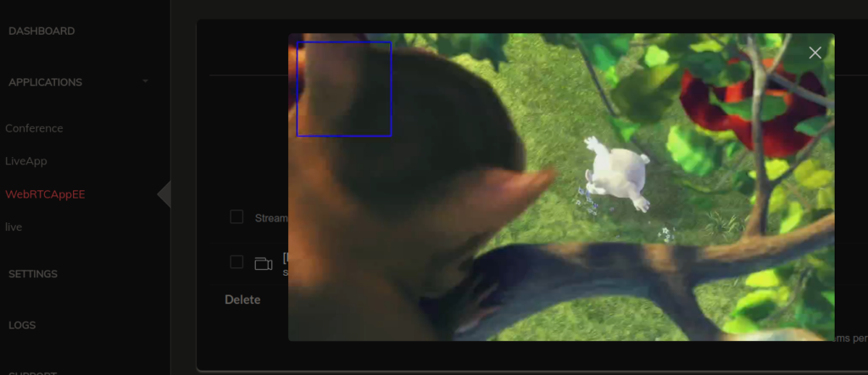Tick the select-all streams header checkbox
The width and height of the screenshot is (868, 375).
pos(236,217)
